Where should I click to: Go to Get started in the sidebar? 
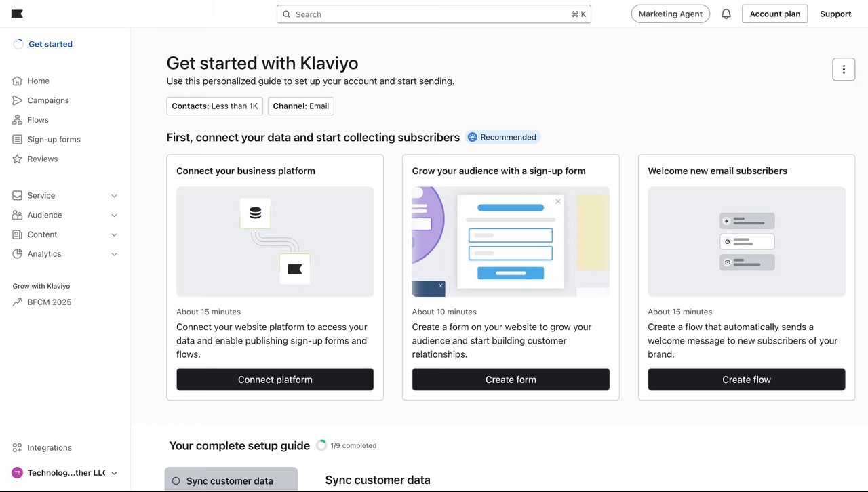(50, 44)
